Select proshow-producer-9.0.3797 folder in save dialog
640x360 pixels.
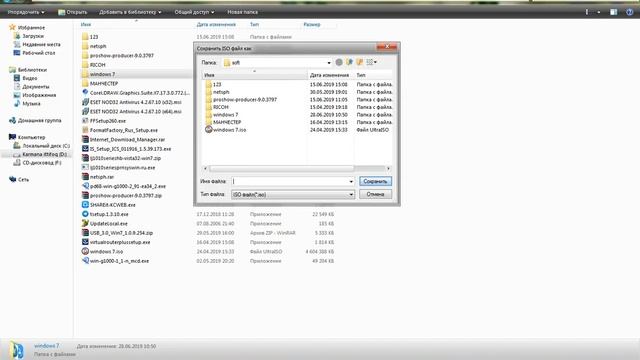[244, 100]
